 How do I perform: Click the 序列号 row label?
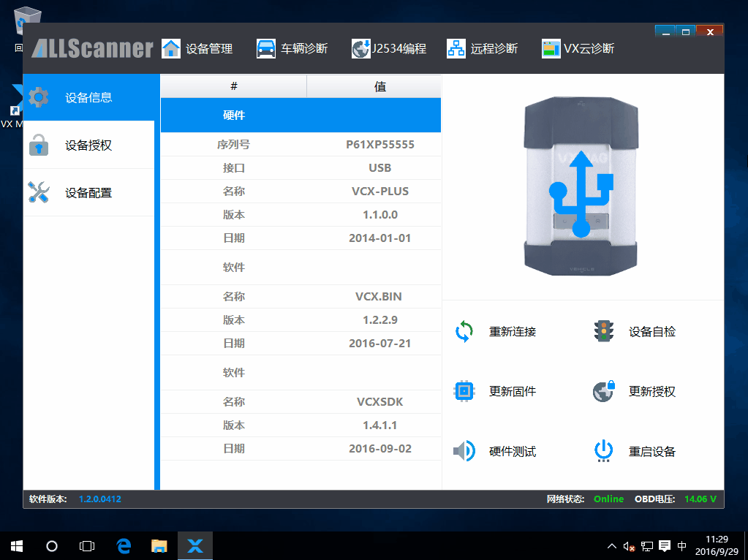pos(234,145)
